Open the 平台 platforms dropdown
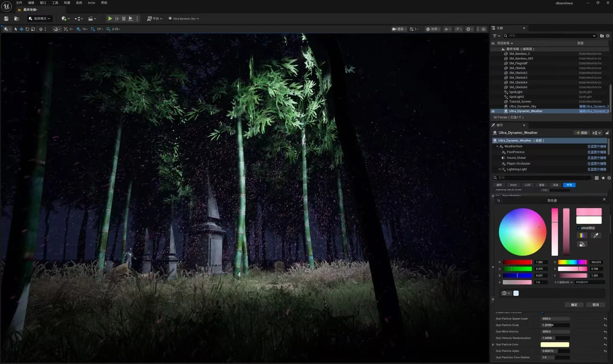The width and height of the screenshot is (613, 364). tap(155, 18)
